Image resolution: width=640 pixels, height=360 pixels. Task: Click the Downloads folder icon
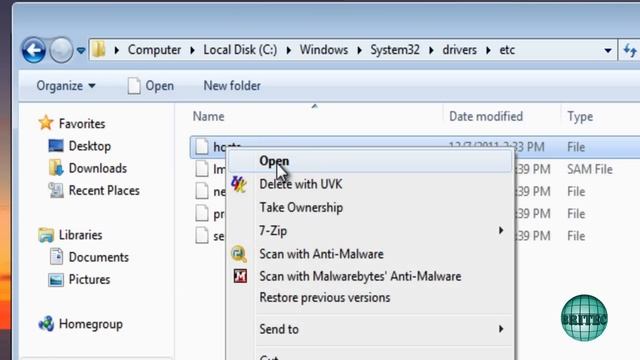click(56, 168)
